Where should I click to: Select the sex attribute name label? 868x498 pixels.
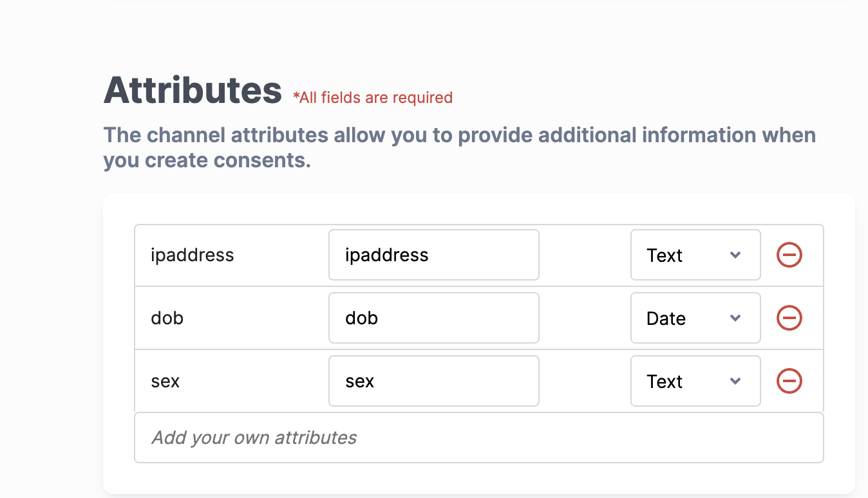point(165,382)
